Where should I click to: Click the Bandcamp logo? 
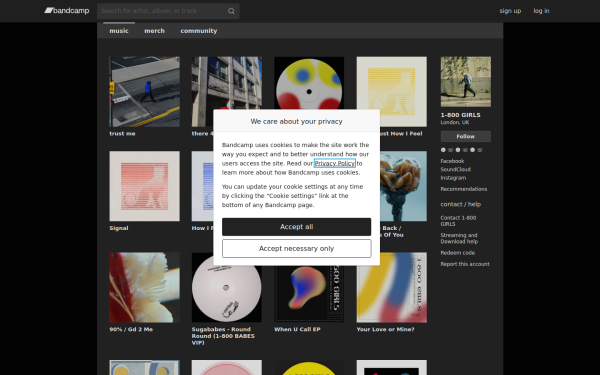67,11
